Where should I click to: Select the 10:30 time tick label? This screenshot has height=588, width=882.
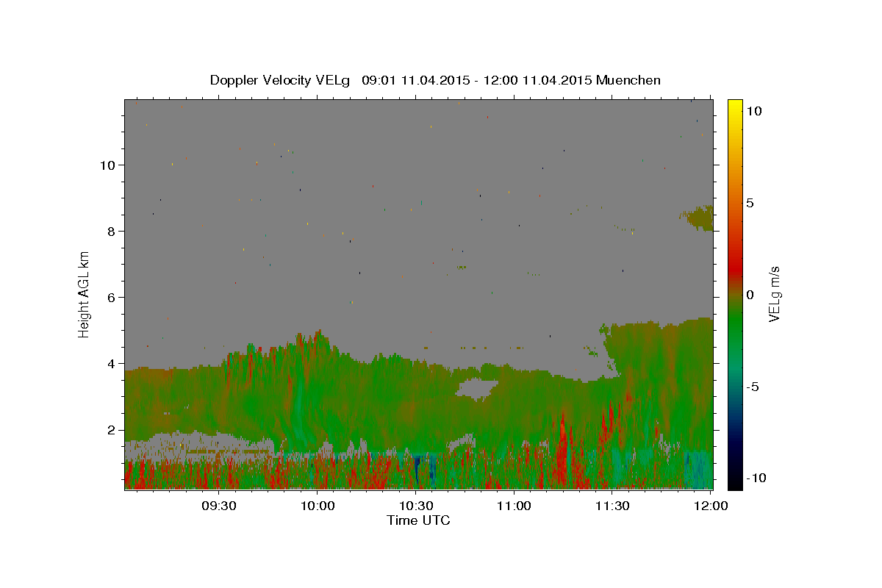coord(415,506)
